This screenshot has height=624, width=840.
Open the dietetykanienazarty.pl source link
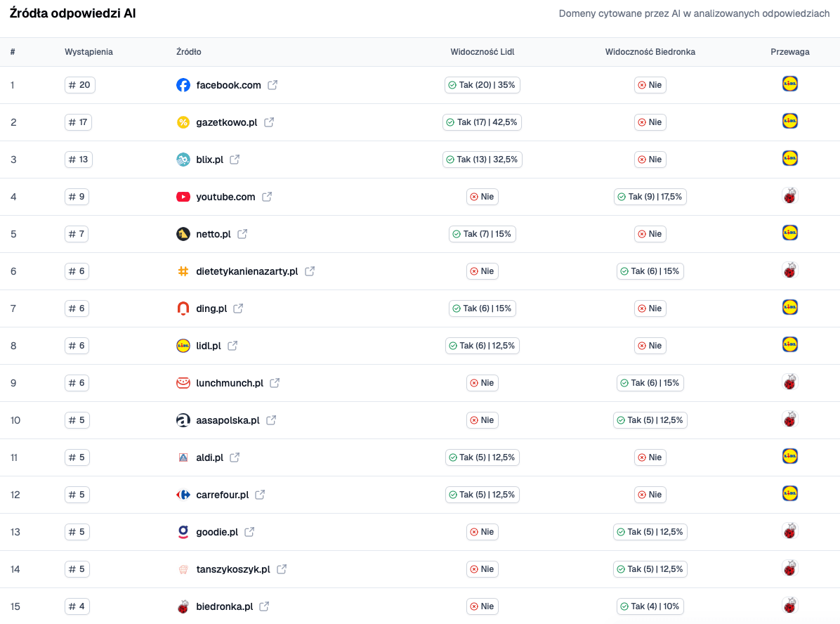[247, 271]
